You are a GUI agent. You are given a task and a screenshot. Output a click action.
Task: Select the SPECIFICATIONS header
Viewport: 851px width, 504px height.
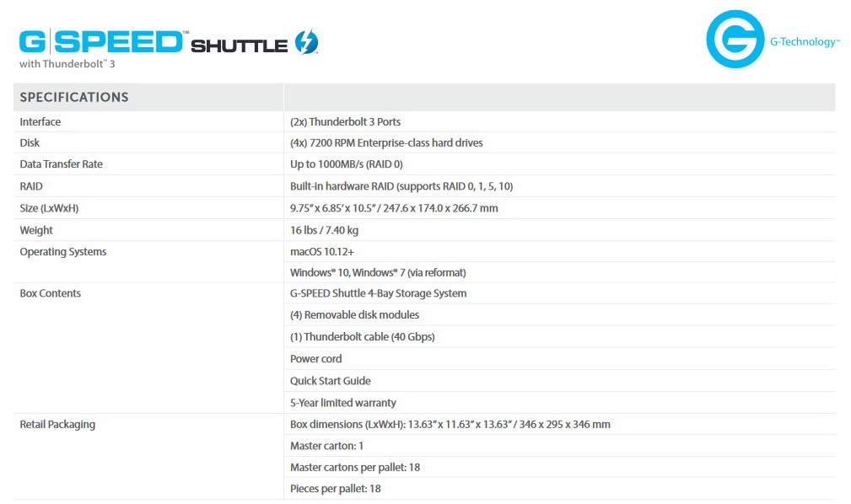point(74,97)
